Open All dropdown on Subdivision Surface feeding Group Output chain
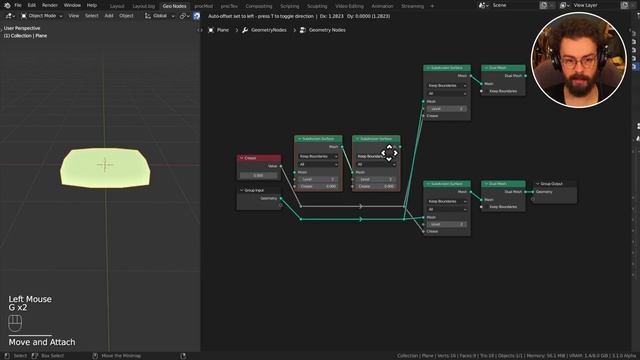 [x=447, y=209]
